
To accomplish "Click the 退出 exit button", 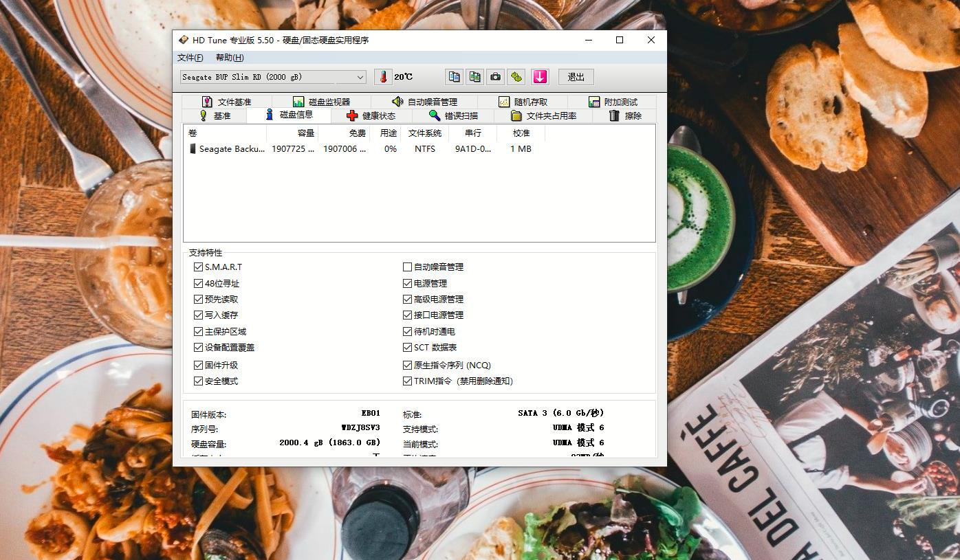I will click(x=576, y=76).
